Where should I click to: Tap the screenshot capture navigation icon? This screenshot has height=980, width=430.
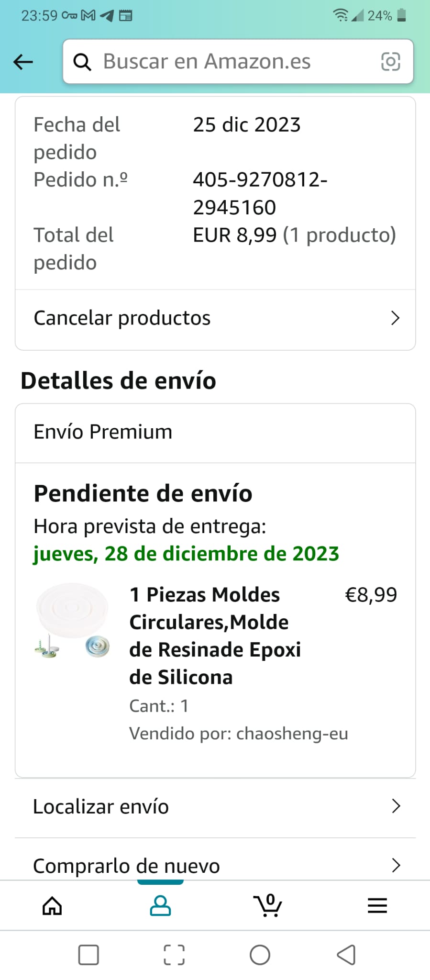174,955
